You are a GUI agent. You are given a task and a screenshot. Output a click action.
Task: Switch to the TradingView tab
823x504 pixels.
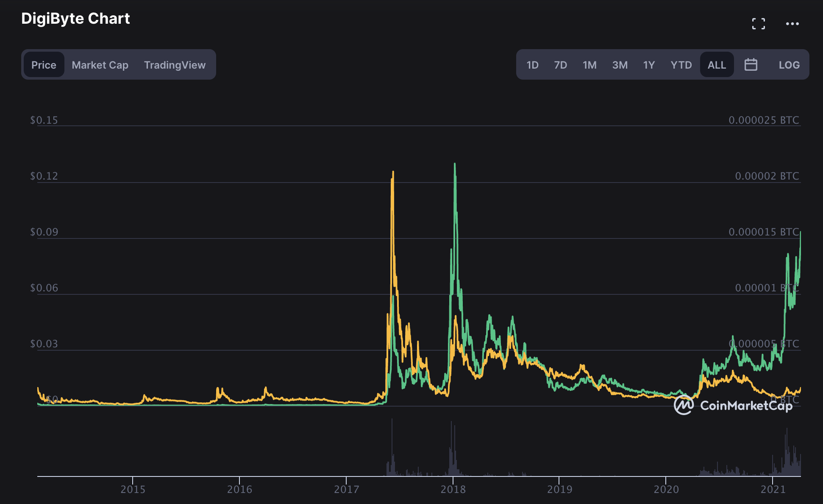[175, 65]
